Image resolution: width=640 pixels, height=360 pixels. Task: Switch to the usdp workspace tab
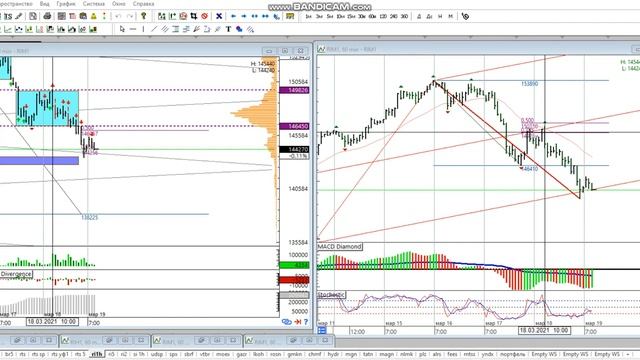[x=157, y=354]
